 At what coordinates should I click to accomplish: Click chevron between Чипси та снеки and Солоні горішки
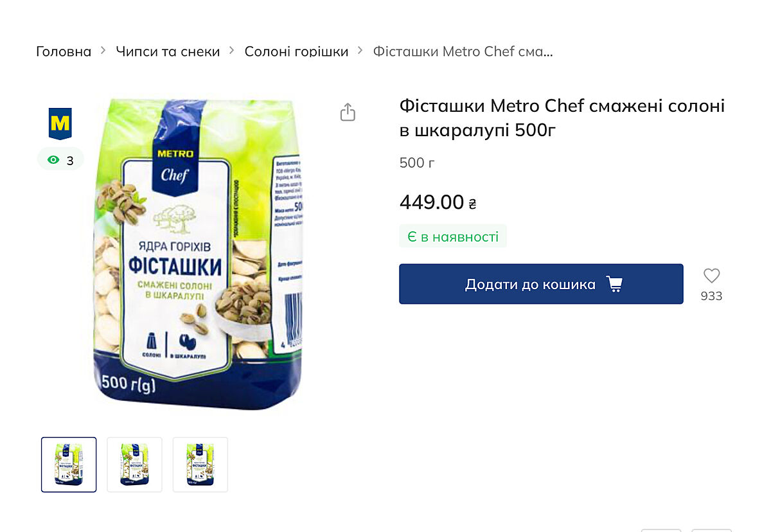point(232,51)
